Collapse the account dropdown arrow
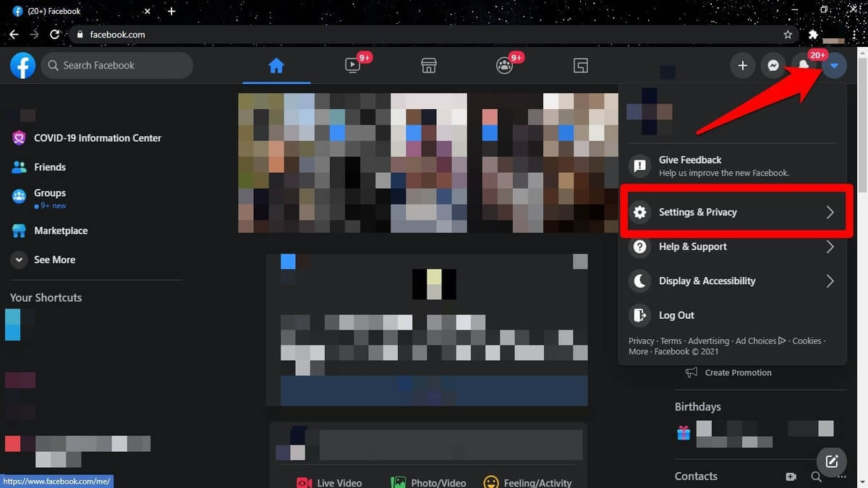This screenshot has width=868, height=488. [834, 66]
